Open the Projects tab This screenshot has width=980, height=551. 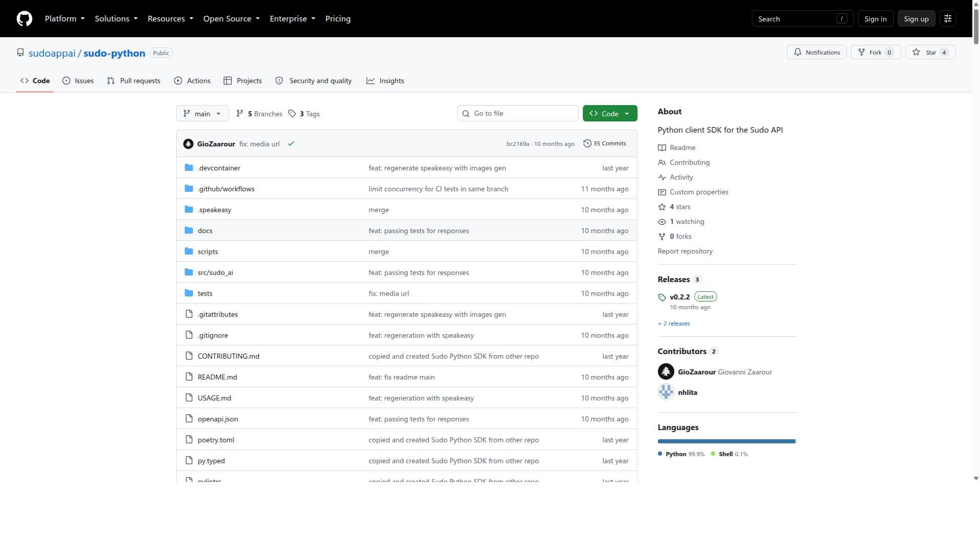(243, 81)
